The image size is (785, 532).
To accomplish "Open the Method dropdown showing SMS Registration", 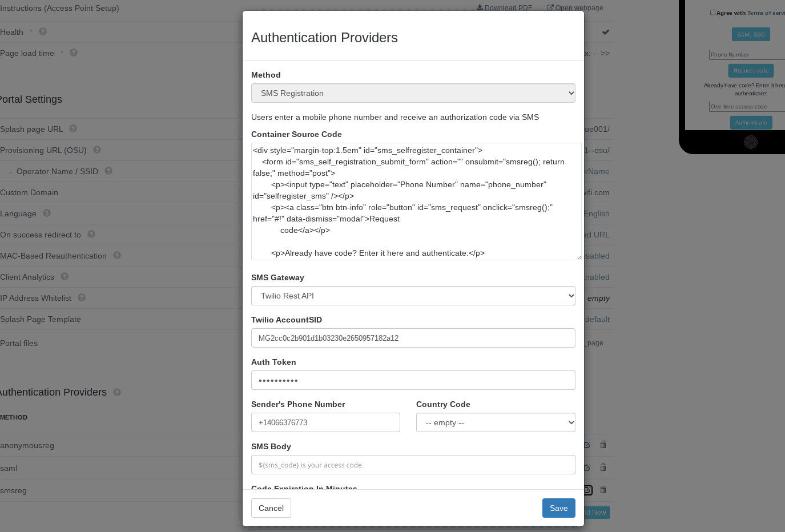I will coord(413,93).
